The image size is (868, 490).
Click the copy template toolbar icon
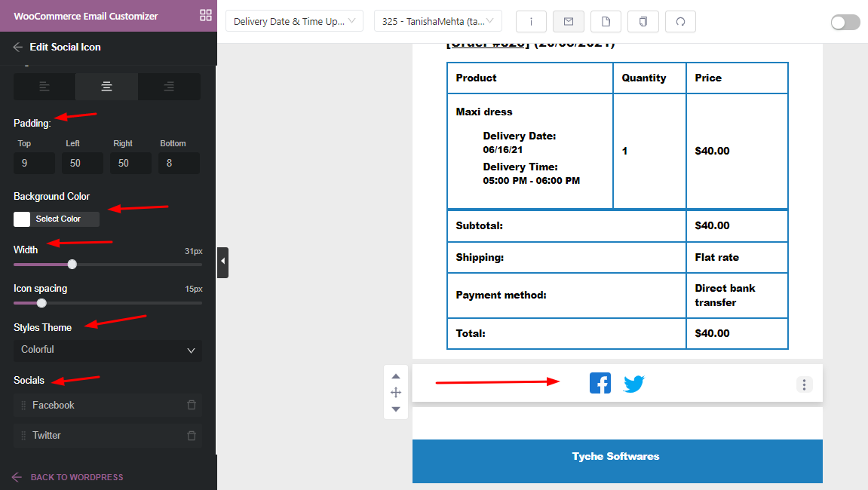(643, 22)
